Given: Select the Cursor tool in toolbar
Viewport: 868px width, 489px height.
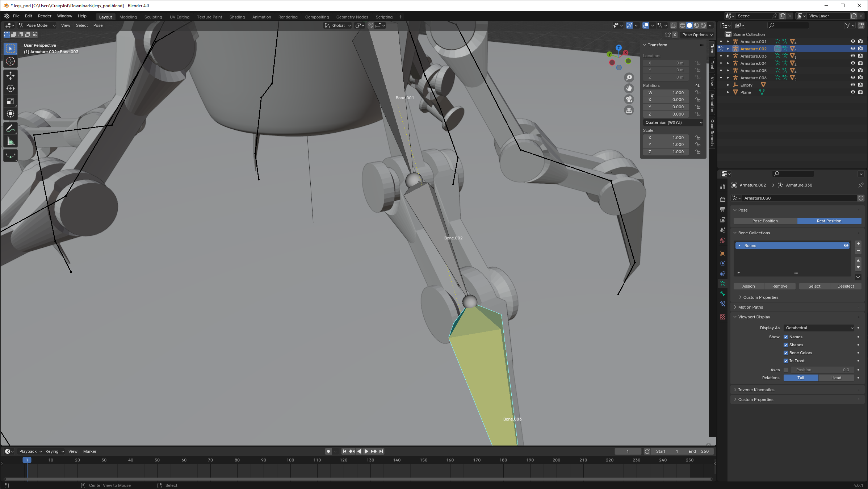Looking at the screenshot, I should (x=10, y=62).
